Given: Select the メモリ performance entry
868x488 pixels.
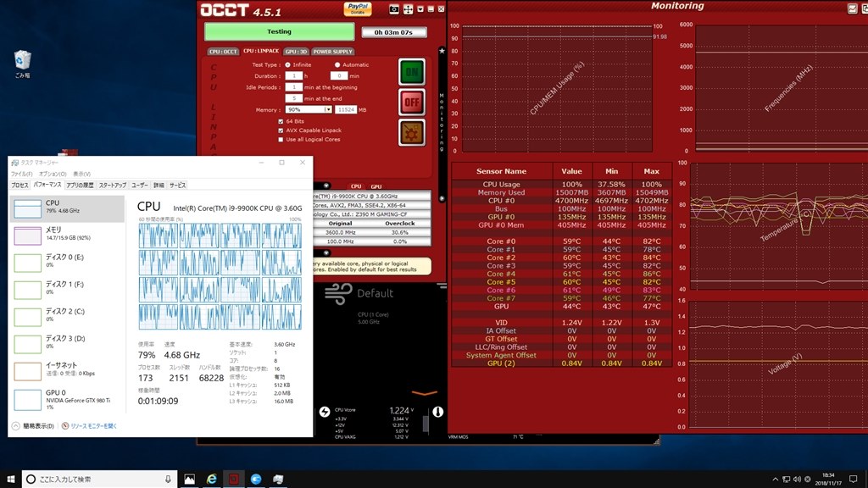Looking at the screenshot, I should (x=67, y=235).
